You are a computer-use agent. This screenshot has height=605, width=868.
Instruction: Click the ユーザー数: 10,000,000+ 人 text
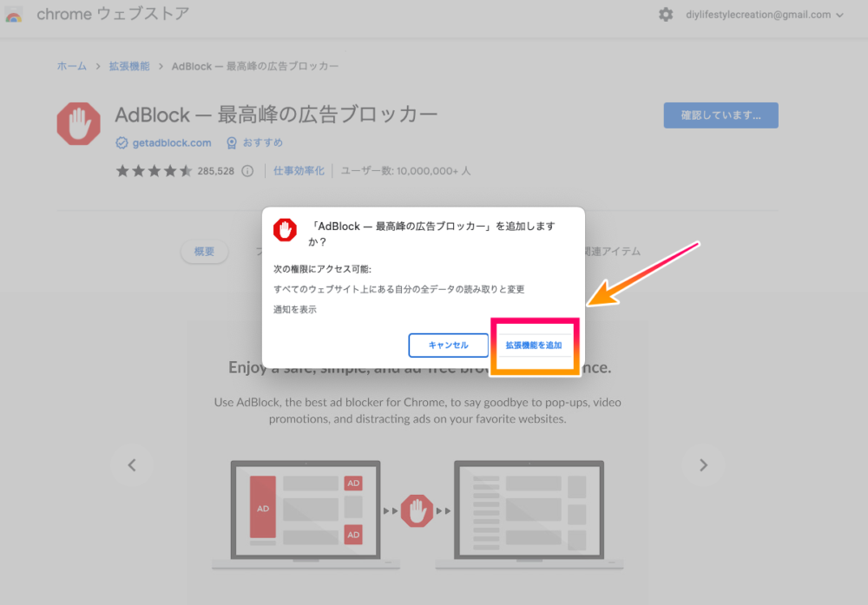coord(405,171)
